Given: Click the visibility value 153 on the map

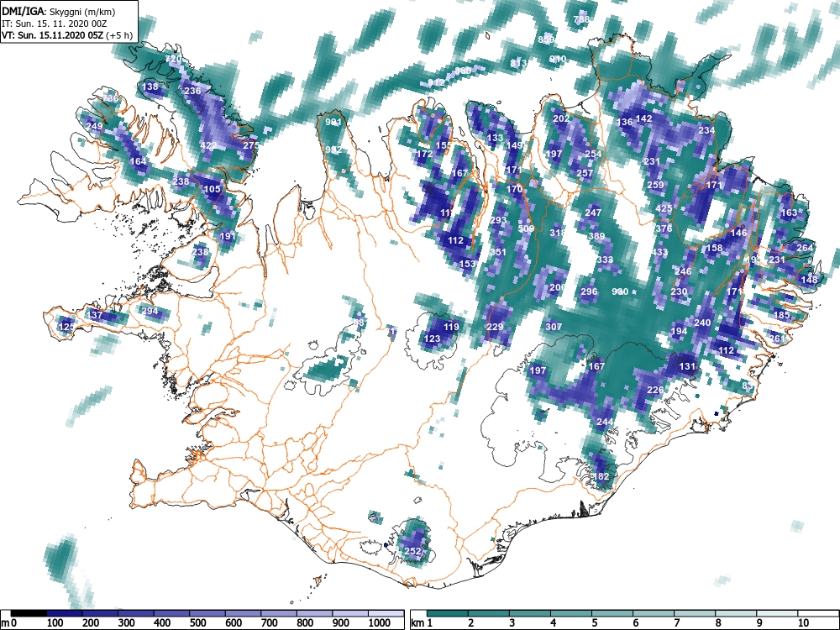Looking at the screenshot, I should pos(467,264).
